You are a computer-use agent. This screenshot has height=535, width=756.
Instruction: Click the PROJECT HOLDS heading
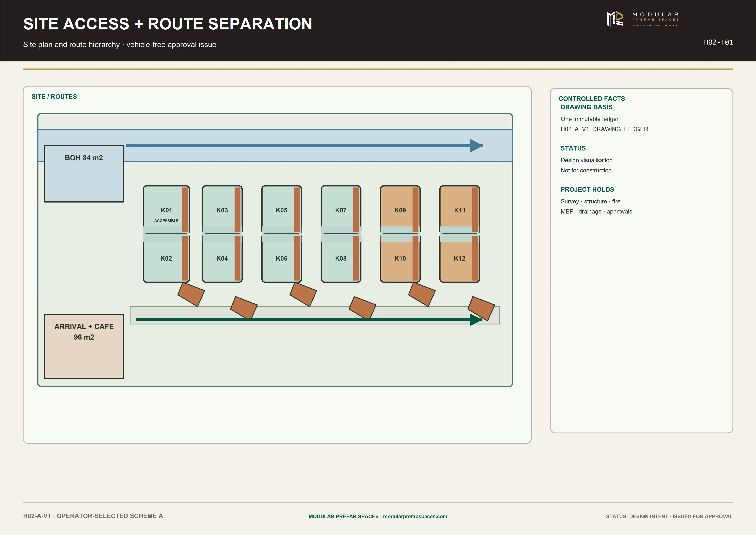(x=587, y=189)
